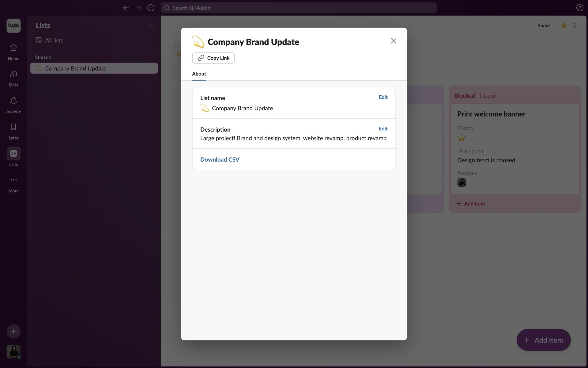This screenshot has width=588, height=368.
Task: Open More options in sidebar
Action: coord(13,184)
